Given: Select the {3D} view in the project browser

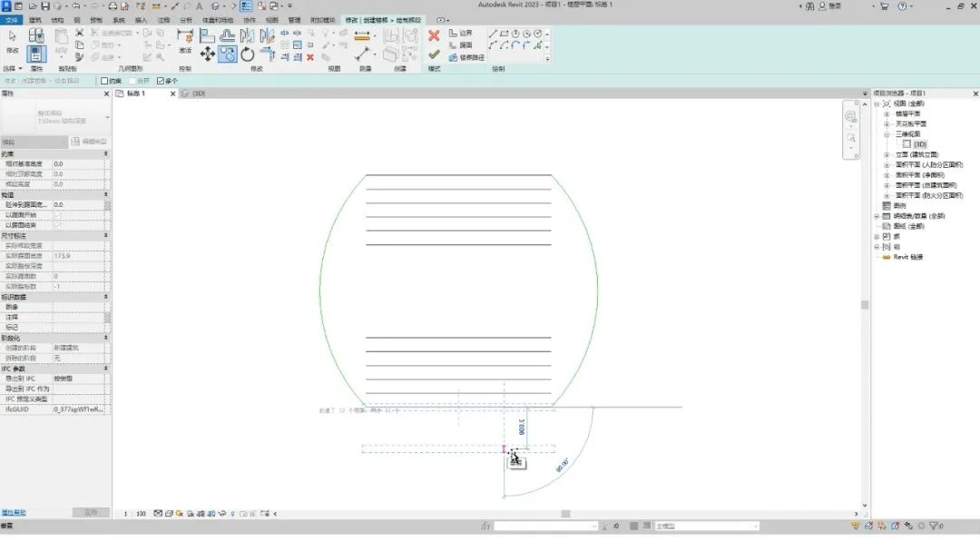Looking at the screenshot, I should click(919, 144).
